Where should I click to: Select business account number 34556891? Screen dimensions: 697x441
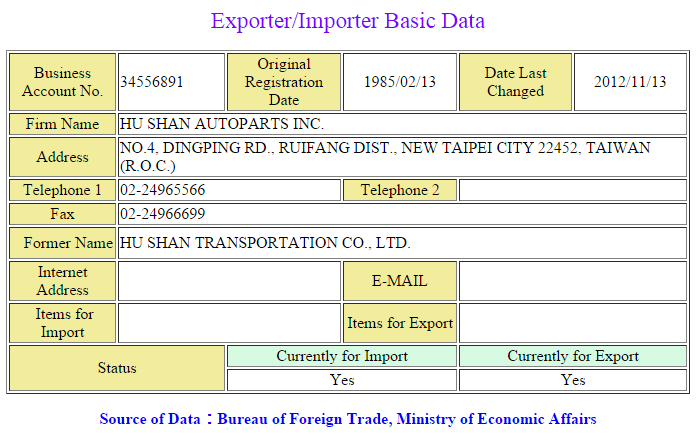(152, 82)
